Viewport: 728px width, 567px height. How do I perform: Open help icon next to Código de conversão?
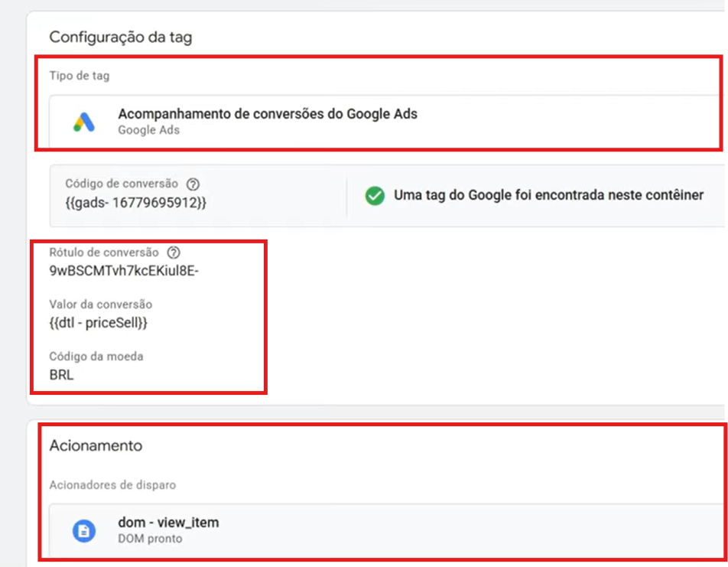[x=193, y=184]
